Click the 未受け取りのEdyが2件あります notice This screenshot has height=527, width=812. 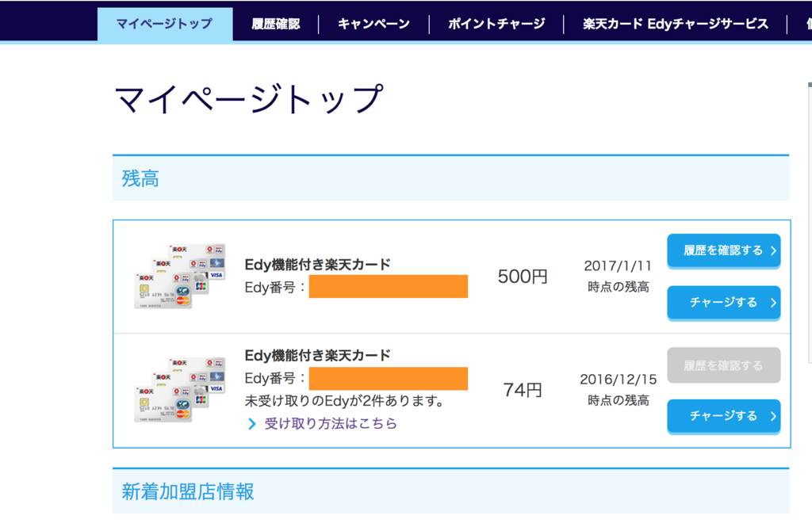tap(345, 401)
